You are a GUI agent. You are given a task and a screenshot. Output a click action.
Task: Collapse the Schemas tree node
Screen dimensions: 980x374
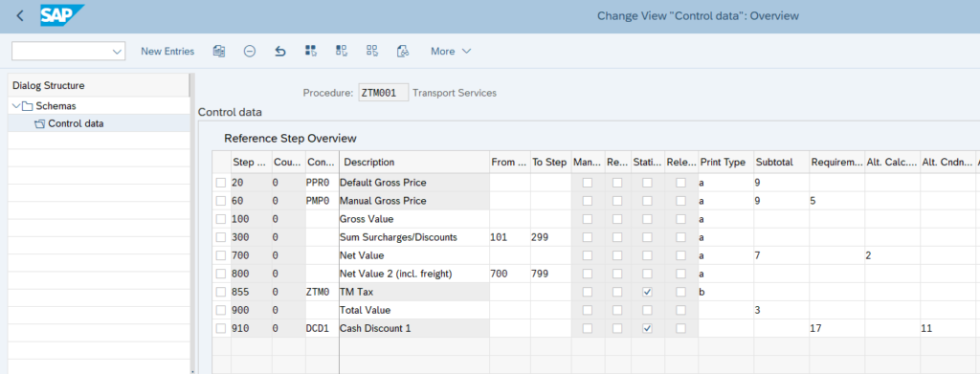tap(15, 106)
